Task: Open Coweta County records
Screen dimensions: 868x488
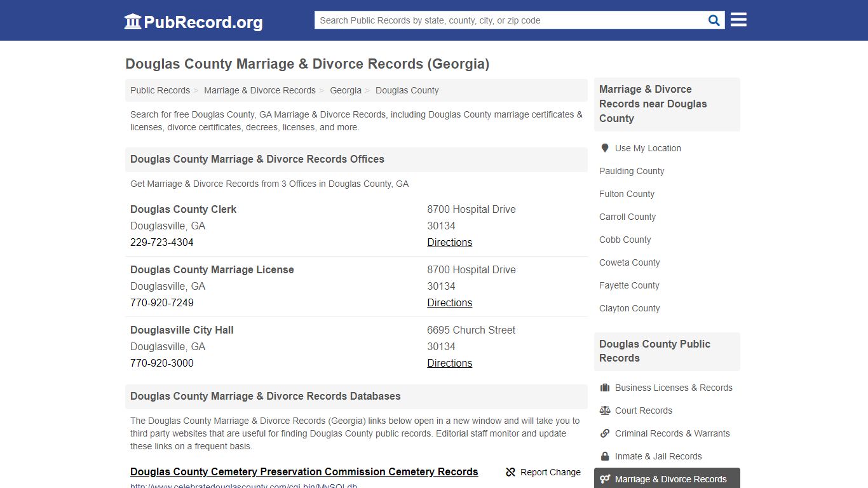Action: point(630,262)
